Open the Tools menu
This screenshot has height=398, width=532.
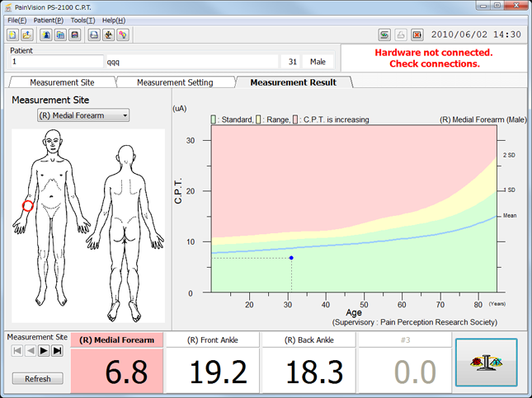point(82,21)
